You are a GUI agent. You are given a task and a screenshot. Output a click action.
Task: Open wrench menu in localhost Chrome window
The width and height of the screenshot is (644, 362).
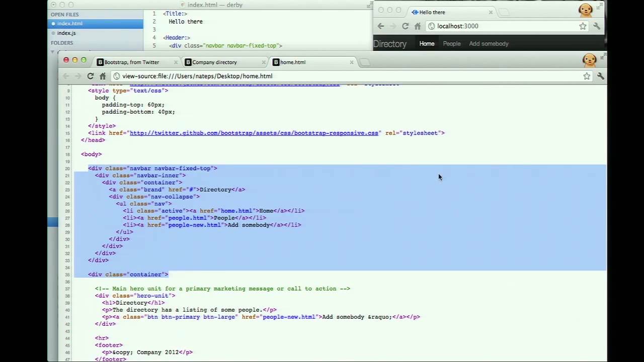tap(597, 26)
